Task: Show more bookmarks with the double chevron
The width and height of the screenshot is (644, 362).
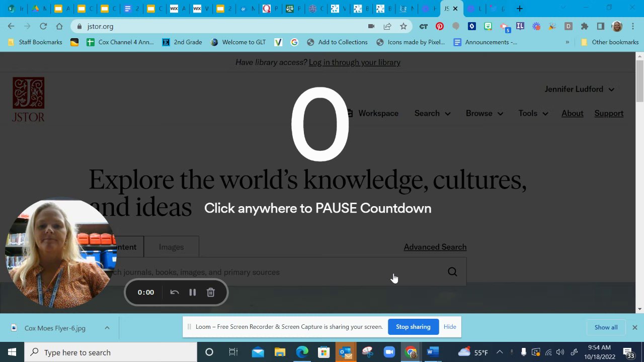Action: 567,42
